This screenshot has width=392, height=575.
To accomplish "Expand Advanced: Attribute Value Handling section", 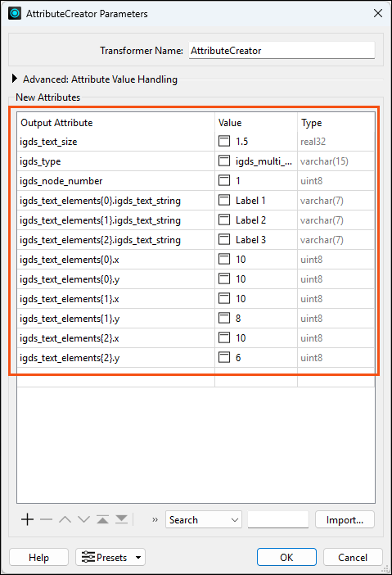I will pos(15,79).
